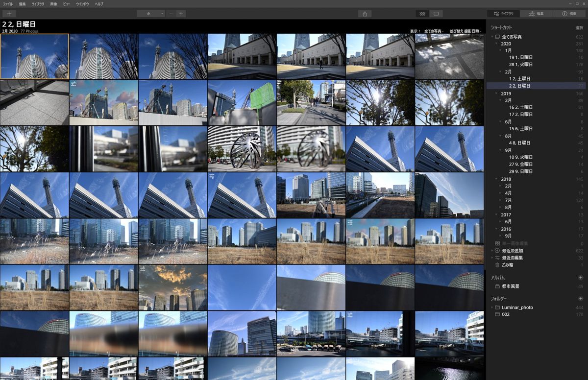588x380 pixels.
Task: Select the row '10 9, 火曜日'
Action: [537, 157]
